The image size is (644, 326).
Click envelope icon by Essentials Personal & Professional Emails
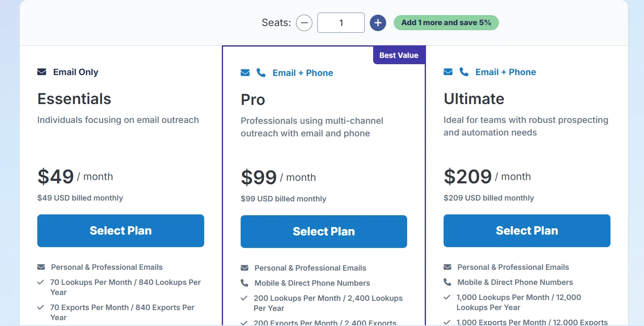pyautogui.click(x=41, y=267)
